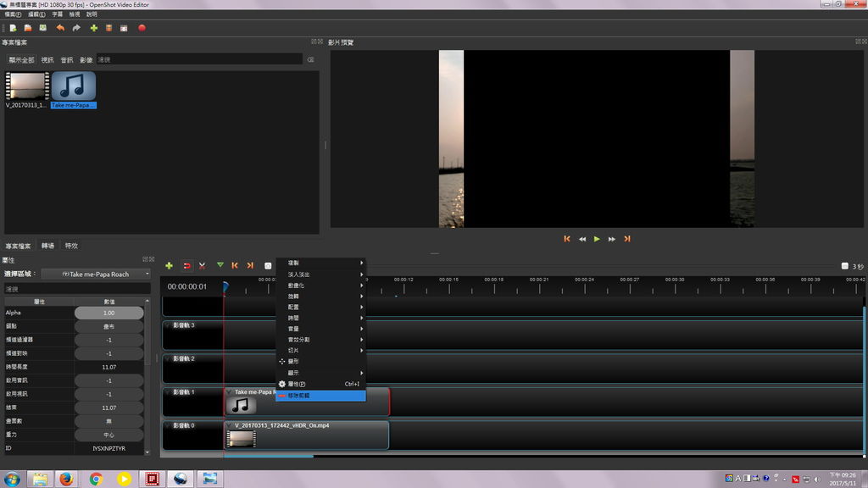Viewport: 868px width, 488px height.
Task: Expand the 影音軌 2 track arrow
Action: pyautogui.click(x=168, y=358)
